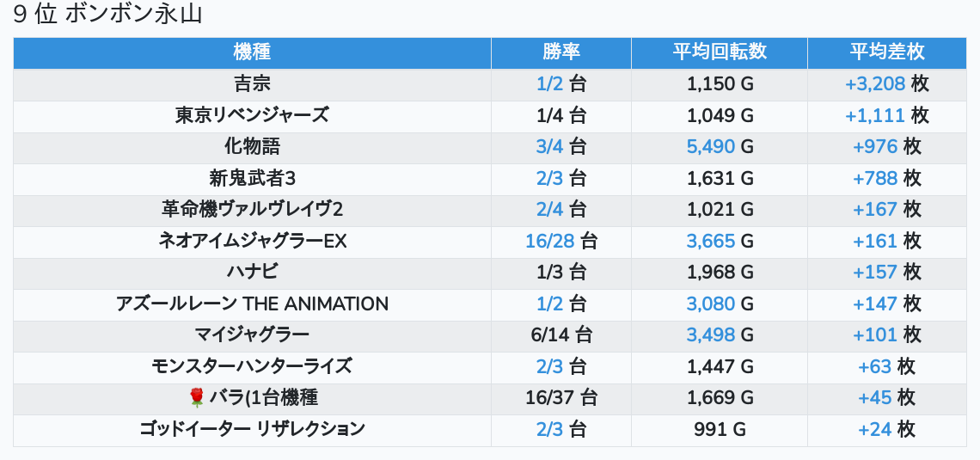Sort by the 機種 column header
980x460 pixels.
point(252,52)
